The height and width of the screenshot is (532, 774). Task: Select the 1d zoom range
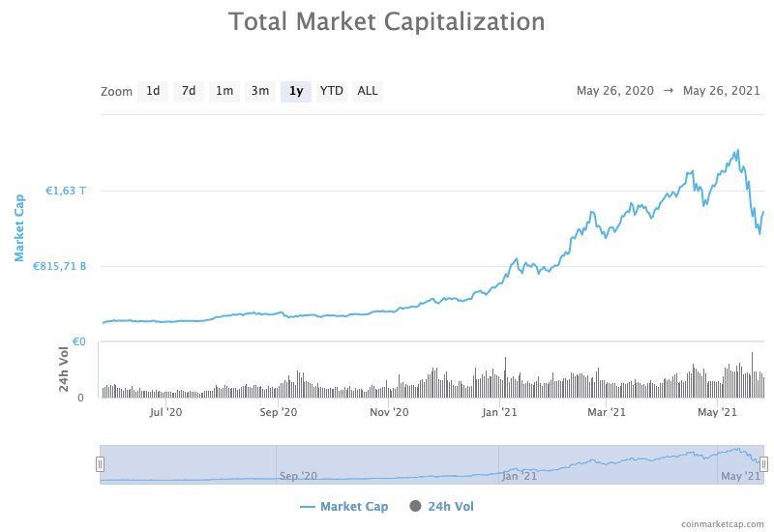click(x=153, y=91)
